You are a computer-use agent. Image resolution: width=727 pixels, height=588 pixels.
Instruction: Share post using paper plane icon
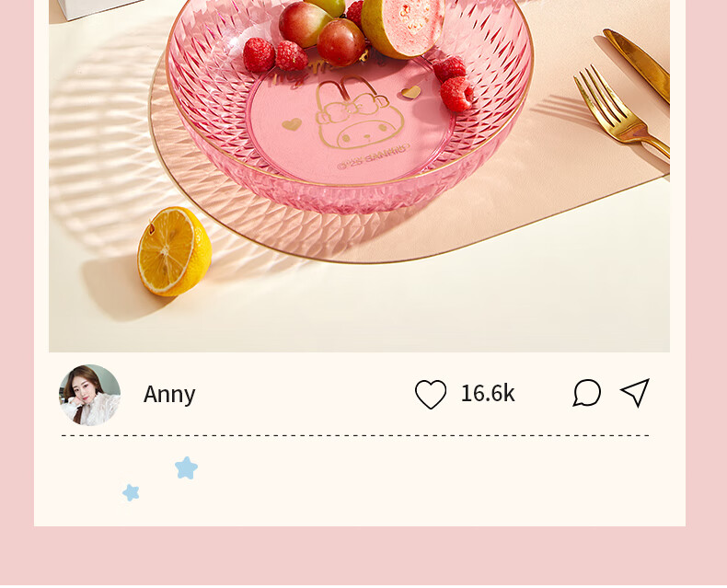[x=635, y=392]
